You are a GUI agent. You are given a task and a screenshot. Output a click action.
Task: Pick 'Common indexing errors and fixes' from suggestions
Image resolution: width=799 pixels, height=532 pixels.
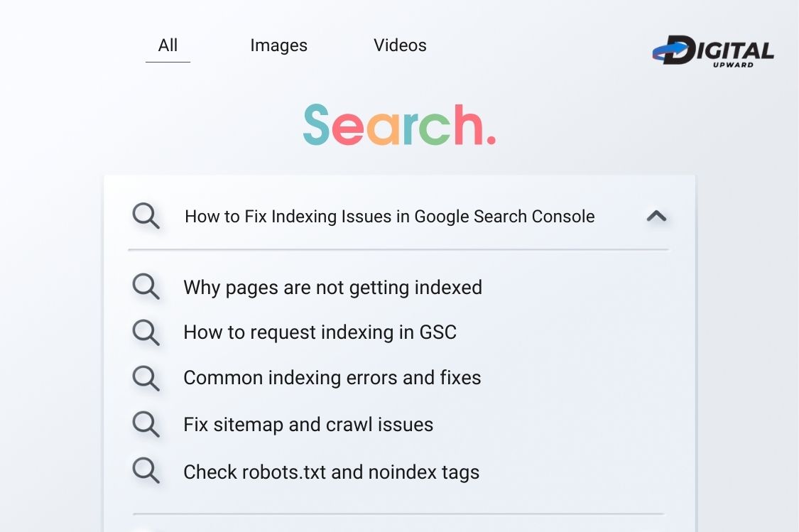[332, 377]
